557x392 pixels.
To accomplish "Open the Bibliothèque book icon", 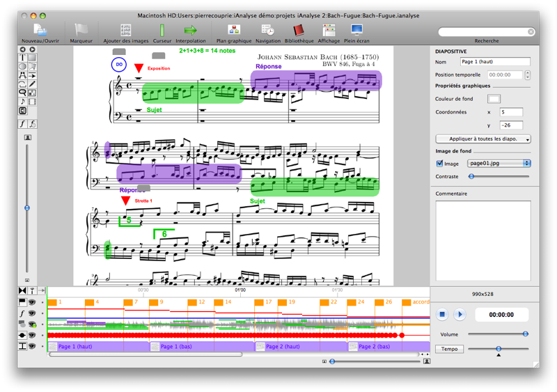I will click(299, 30).
